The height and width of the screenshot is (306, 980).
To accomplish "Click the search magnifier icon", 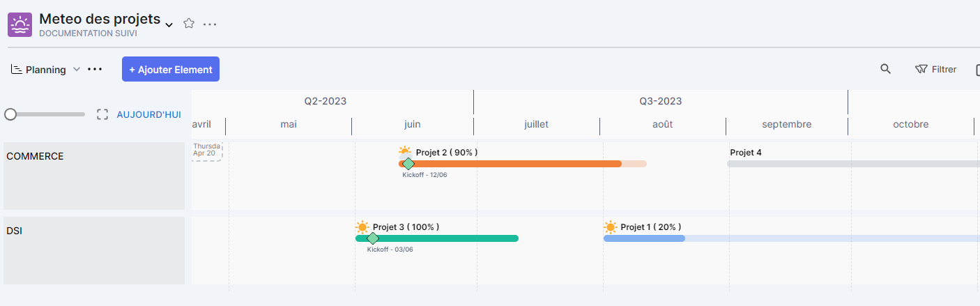I will point(885,69).
